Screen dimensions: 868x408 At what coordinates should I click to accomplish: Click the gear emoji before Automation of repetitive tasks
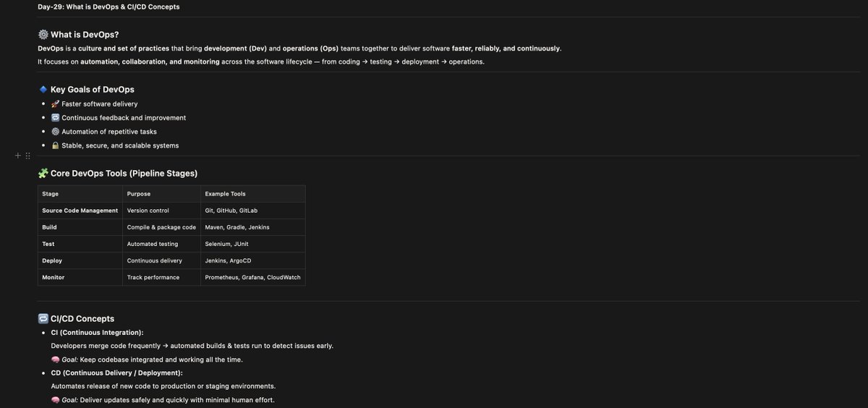coord(55,132)
